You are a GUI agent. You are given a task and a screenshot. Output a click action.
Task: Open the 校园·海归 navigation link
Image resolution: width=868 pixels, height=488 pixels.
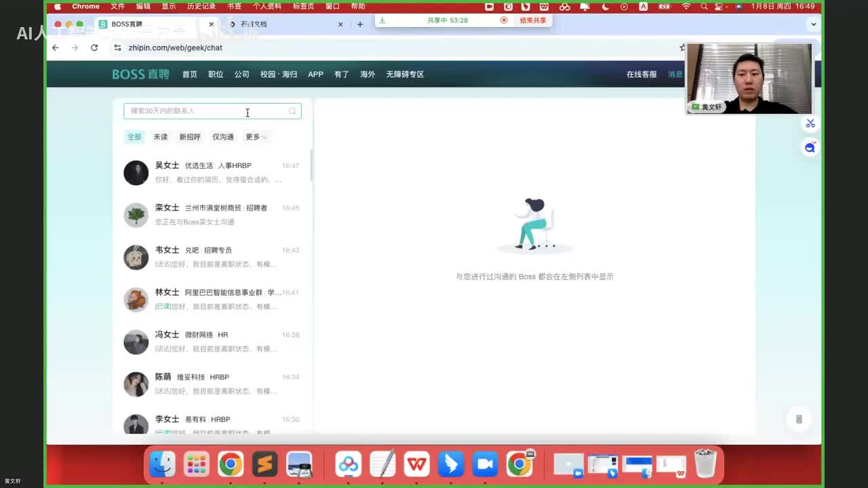279,75
